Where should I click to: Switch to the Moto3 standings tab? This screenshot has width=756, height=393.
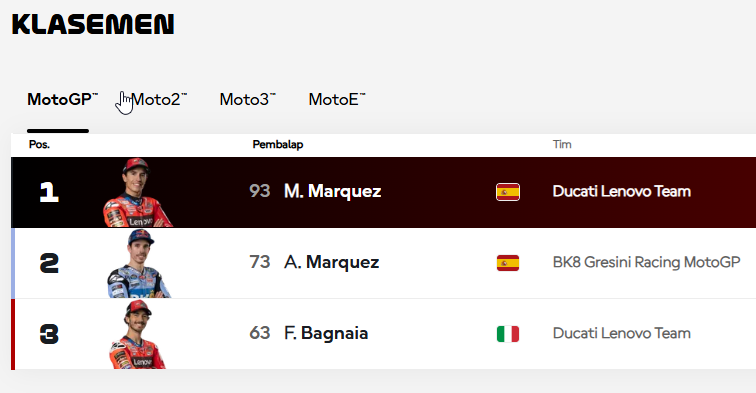pyautogui.click(x=247, y=99)
